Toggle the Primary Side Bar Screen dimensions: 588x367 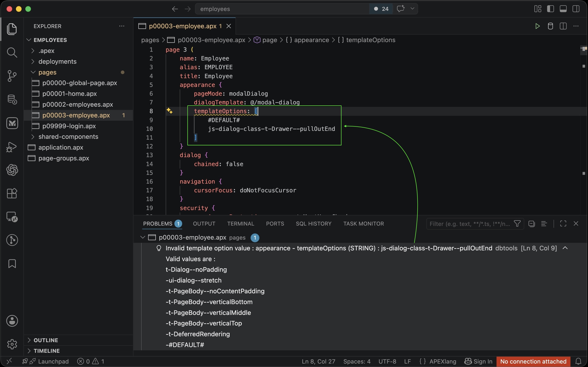pyautogui.click(x=550, y=9)
